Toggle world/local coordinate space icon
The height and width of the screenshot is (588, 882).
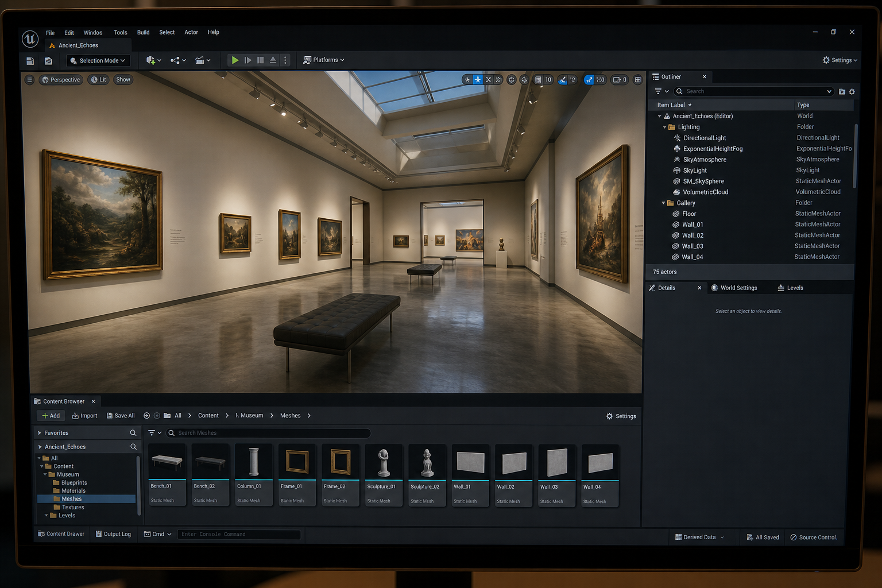(511, 80)
